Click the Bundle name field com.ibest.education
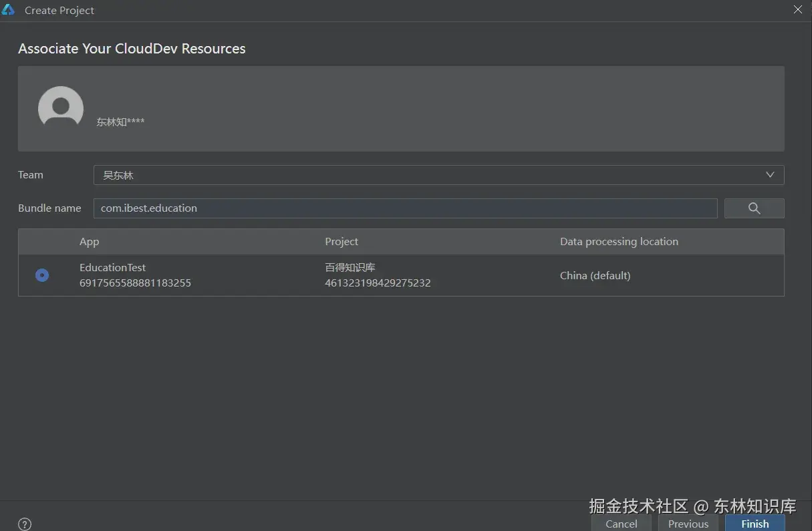Viewport: 812px width, 531px height. click(405, 208)
